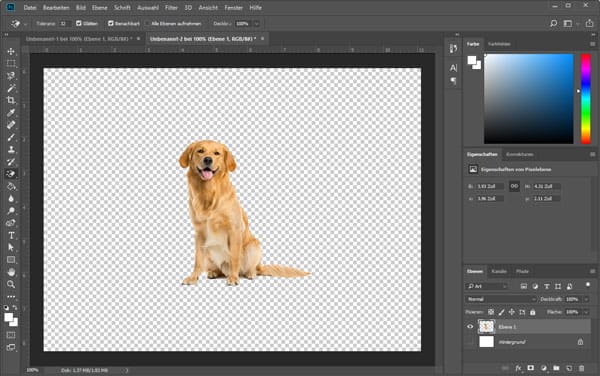600x376 pixels.
Task: Enable Alle Ebenen aufnehmen checkbox
Action: pyautogui.click(x=147, y=23)
